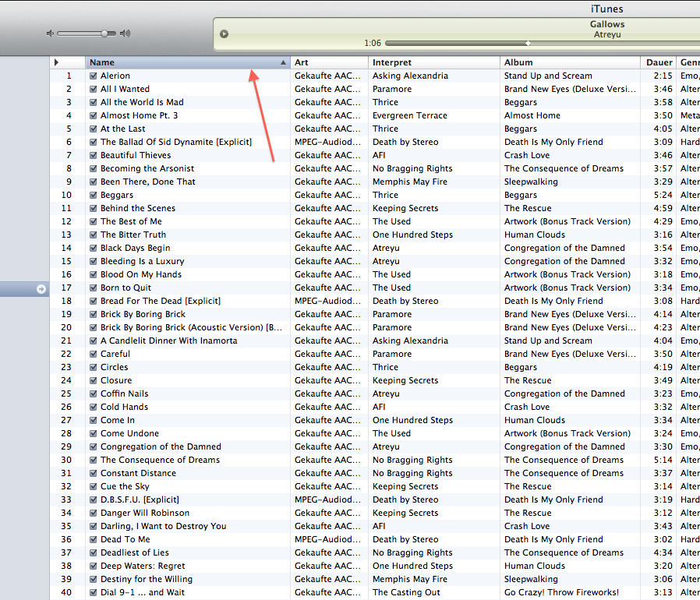
Task: Select the track Blood On My Hands
Action: pyautogui.click(x=141, y=274)
